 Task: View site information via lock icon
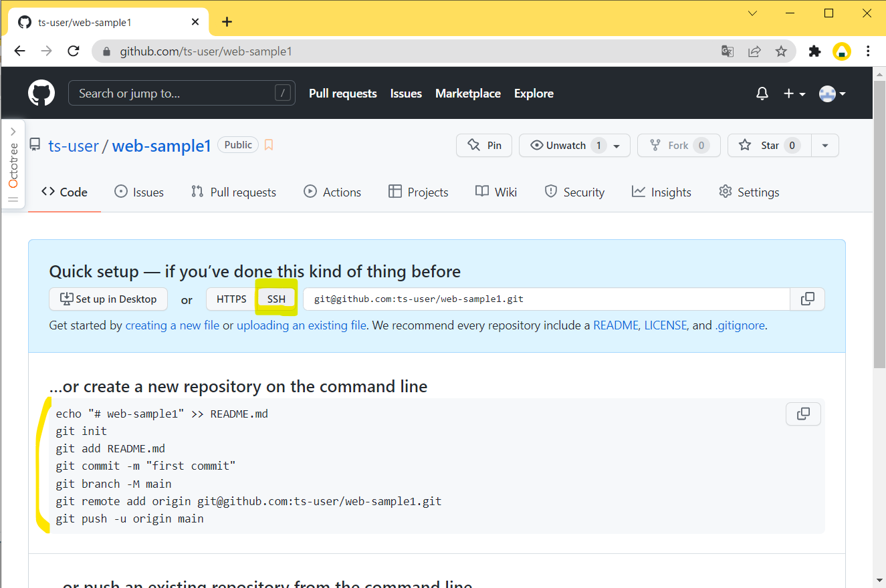coord(106,51)
